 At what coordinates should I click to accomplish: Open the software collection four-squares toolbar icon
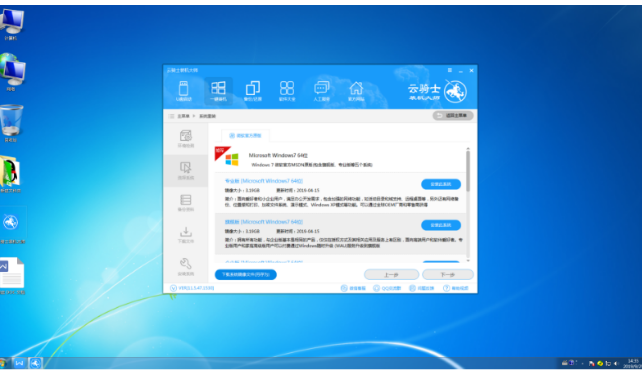click(287, 91)
